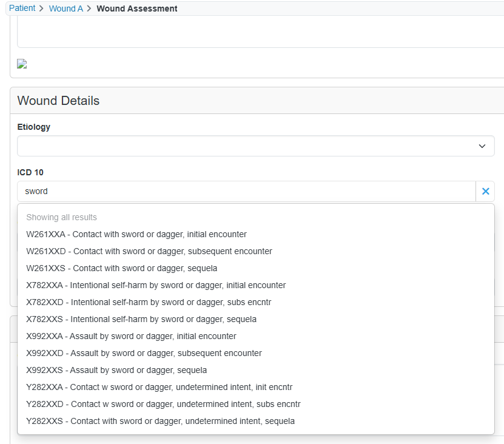Viewport: 504px width, 444px height.
Task: Pick Y282XXS undetermined intent sequela
Action: point(255,421)
